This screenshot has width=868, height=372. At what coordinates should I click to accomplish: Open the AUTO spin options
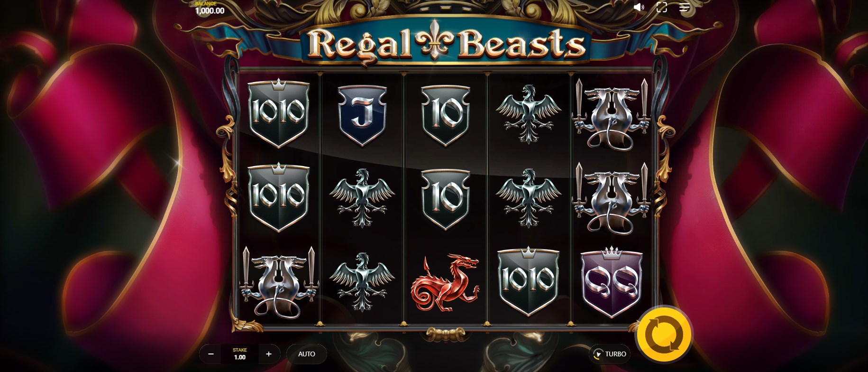tap(307, 354)
